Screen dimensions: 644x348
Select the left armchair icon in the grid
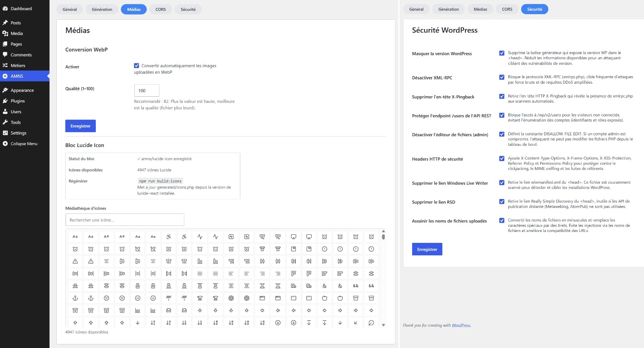[169, 311]
